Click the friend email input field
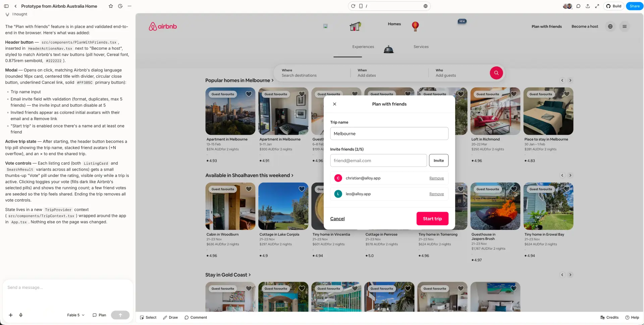 [x=378, y=160]
